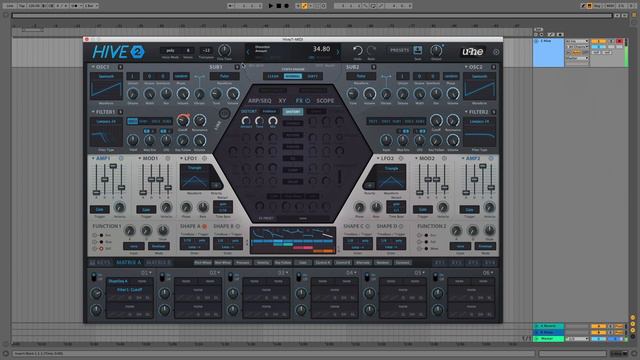The width and height of the screenshot is (640, 360).
Task: Open the PRESETS browser
Action: 399,50
